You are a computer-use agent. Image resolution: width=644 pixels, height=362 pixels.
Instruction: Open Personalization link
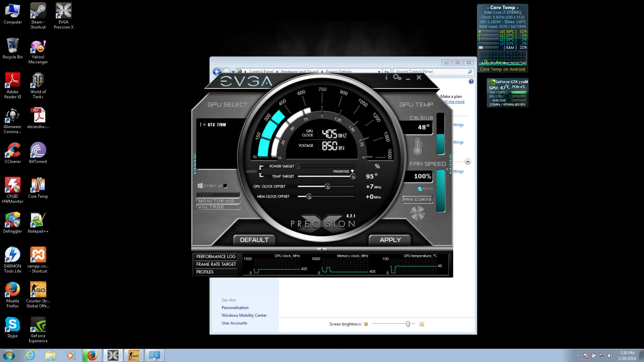[x=235, y=308]
